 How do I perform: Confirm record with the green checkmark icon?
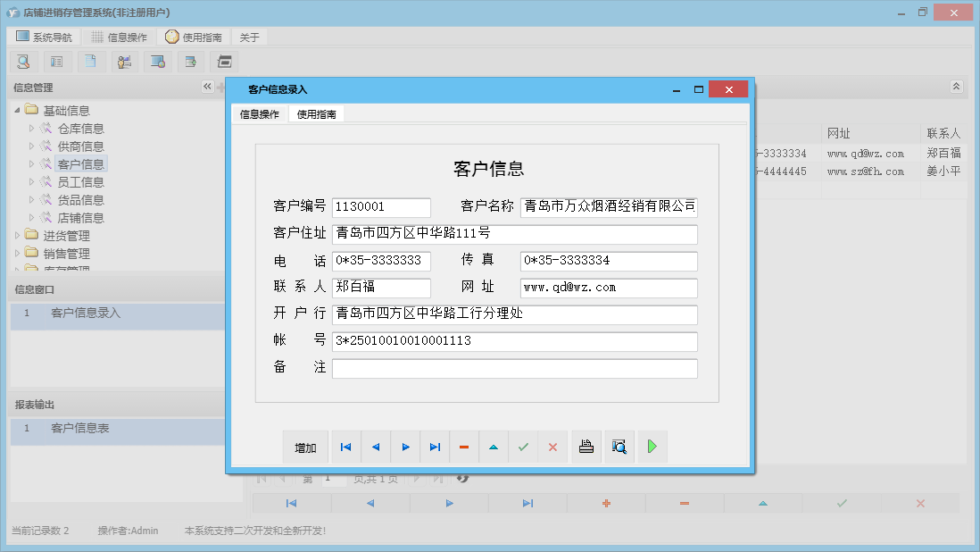(523, 447)
